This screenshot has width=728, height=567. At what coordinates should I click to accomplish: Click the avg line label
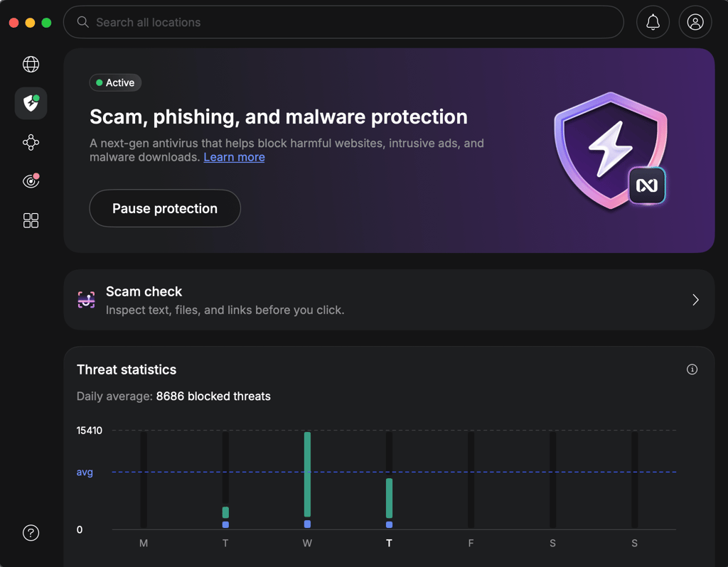pos(85,472)
